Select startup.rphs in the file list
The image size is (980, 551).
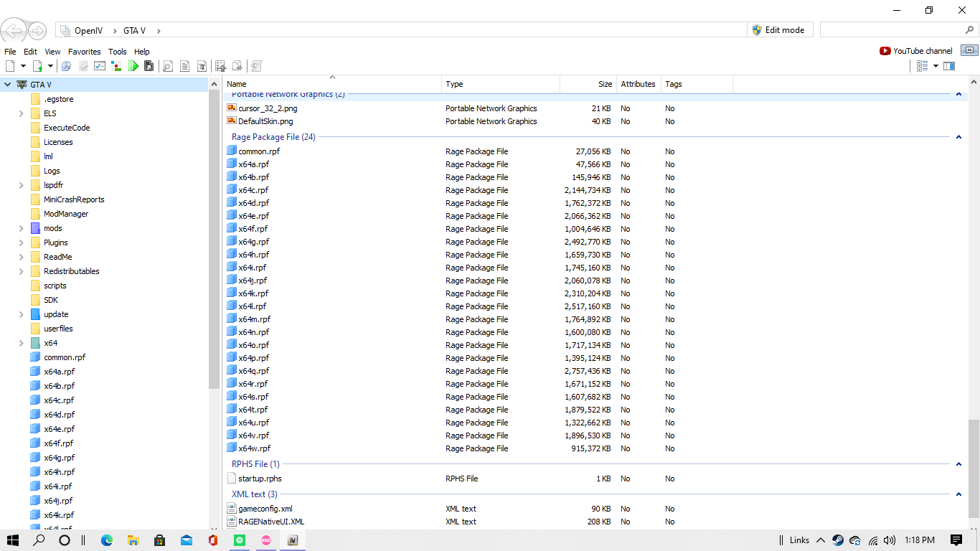point(260,479)
